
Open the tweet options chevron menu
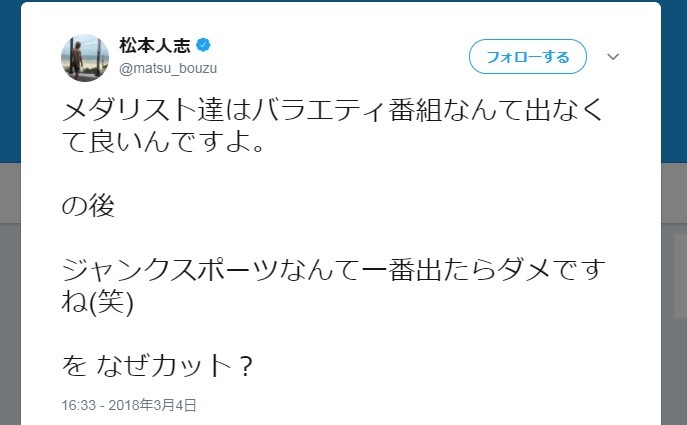(613, 57)
